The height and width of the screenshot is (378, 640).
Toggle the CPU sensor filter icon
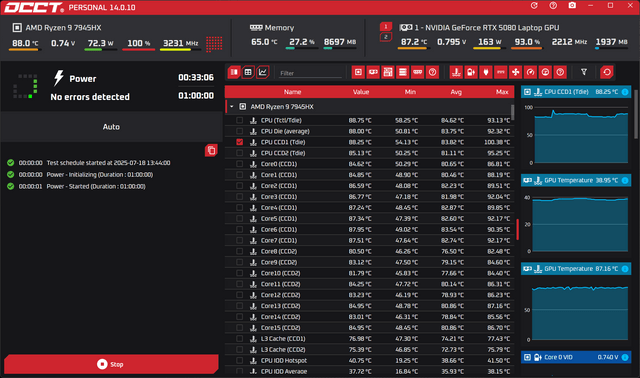pyautogui.click(x=358, y=72)
